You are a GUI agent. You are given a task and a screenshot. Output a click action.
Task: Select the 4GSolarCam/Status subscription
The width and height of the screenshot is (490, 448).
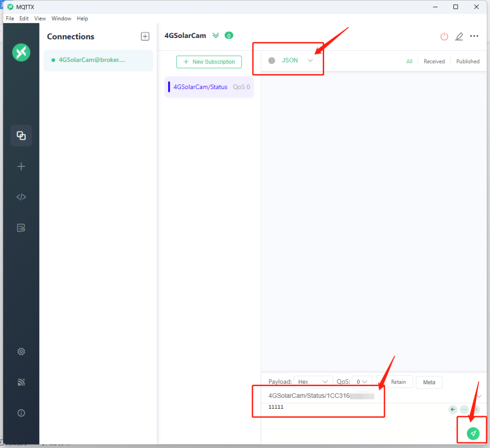click(x=209, y=87)
